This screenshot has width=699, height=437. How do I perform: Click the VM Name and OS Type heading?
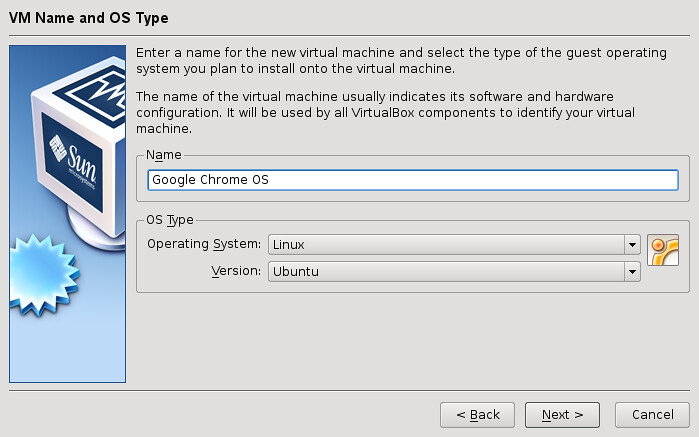point(89,18)
